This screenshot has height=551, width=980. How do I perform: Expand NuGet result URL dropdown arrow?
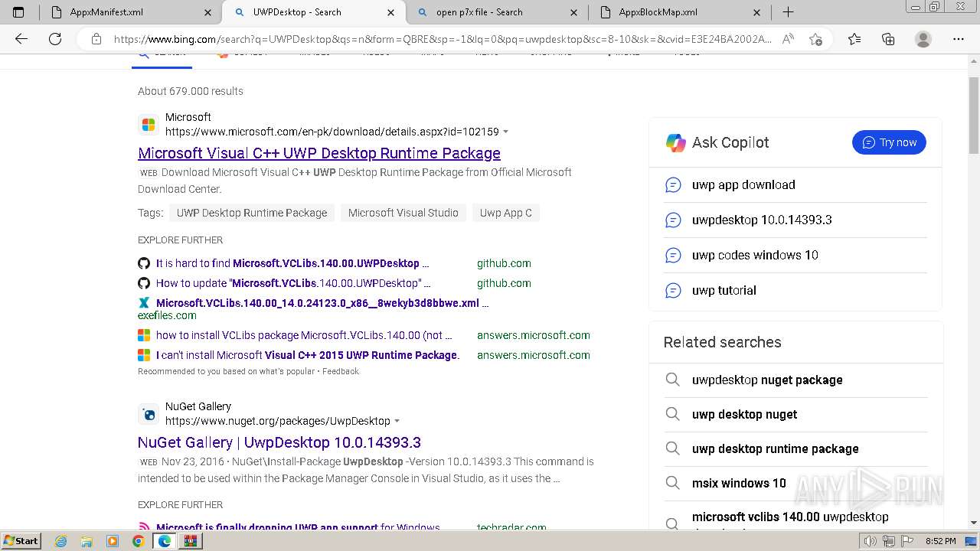[397, 422]
